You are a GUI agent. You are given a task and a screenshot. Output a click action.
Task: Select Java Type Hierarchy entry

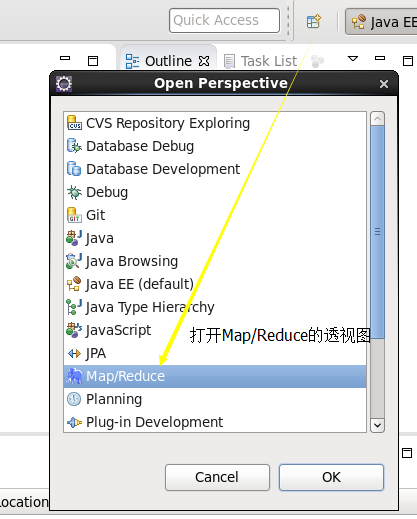coord(215,307)
